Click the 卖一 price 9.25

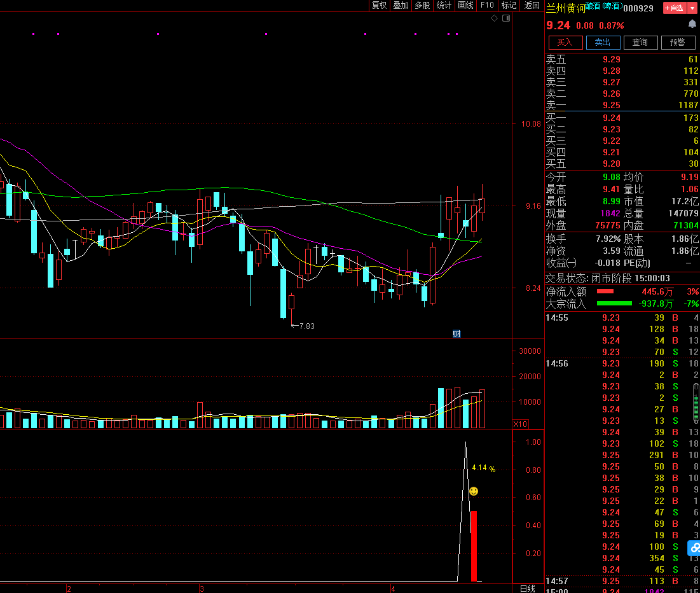point(612,106)
